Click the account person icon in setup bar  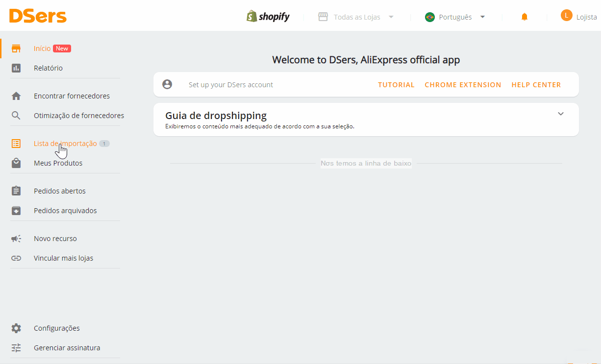click(167, 84)
